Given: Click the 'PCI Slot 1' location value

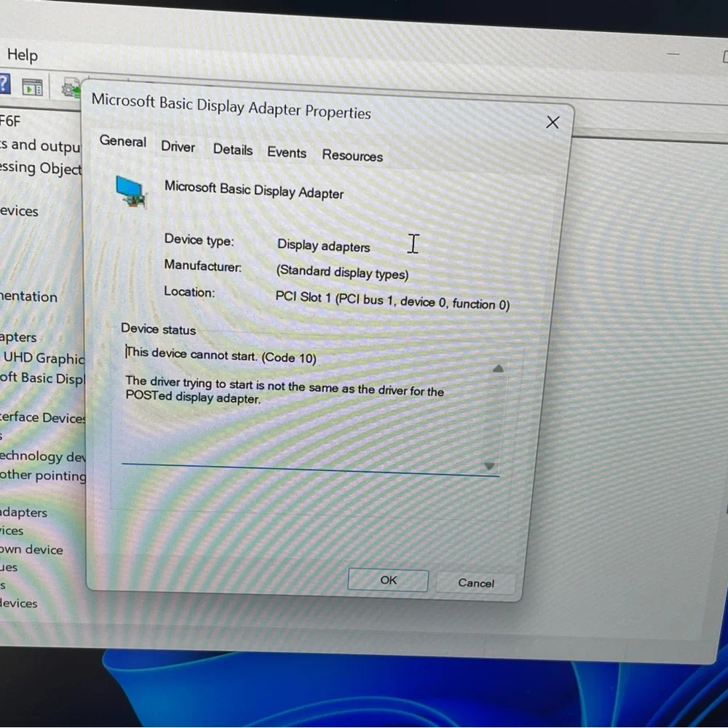Looking at the screenshot, I should (392, 301).
